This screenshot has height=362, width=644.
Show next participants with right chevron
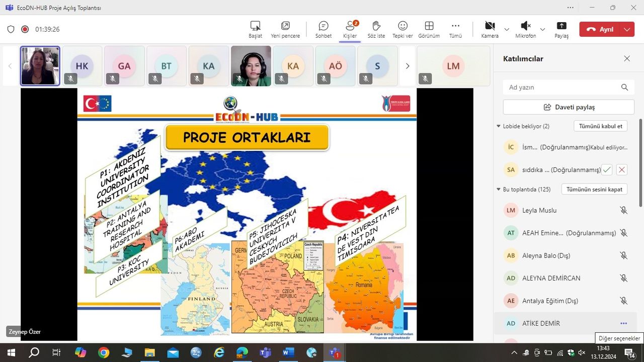tap(408, 66)
